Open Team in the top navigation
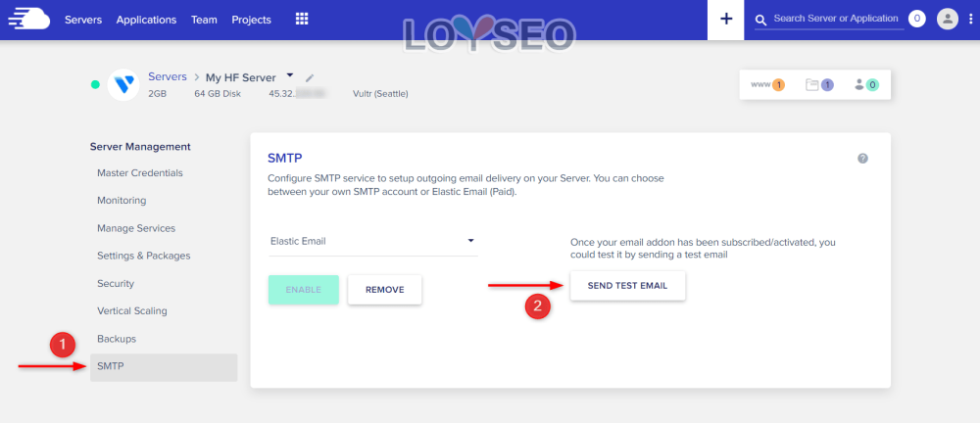The height and width of the screenshot is (423, 980). tap(205, 20)
